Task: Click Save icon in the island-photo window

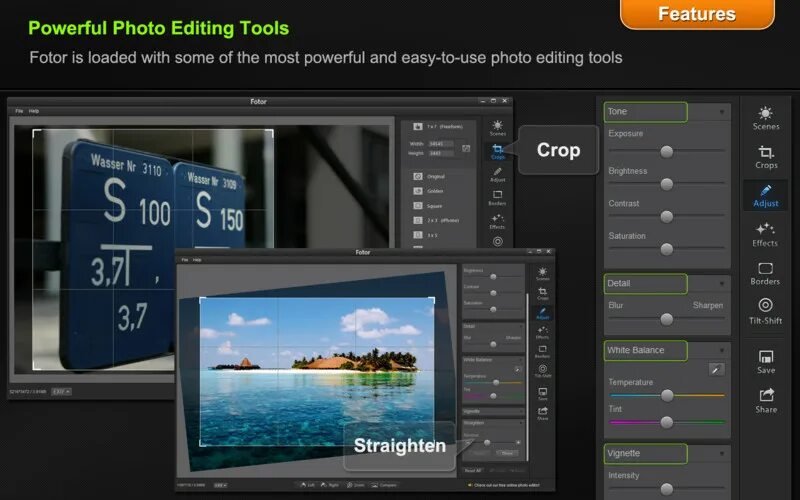Action: click(543, 394)
